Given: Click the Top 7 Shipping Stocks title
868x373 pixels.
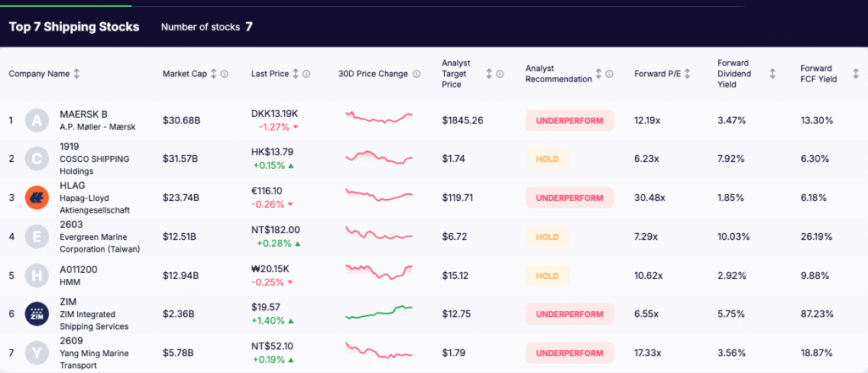Looking at the screenshot, I should point(75,26).
